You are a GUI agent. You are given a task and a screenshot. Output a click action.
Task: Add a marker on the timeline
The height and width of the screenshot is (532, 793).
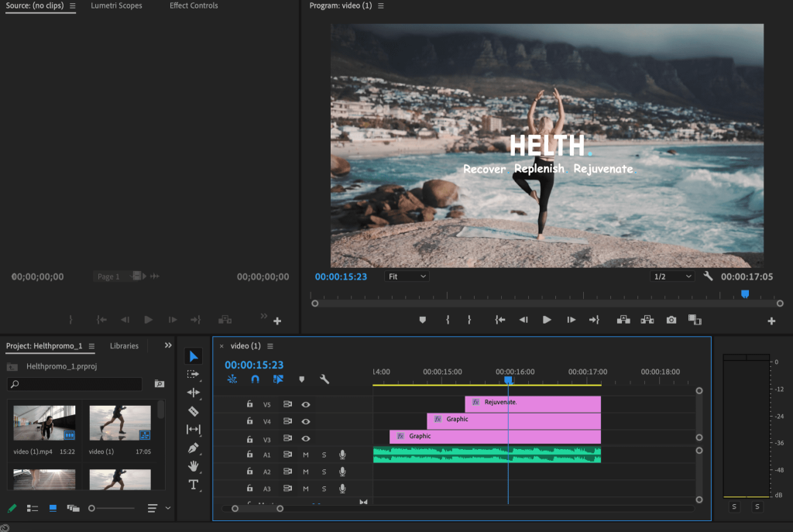click(302, 379)
